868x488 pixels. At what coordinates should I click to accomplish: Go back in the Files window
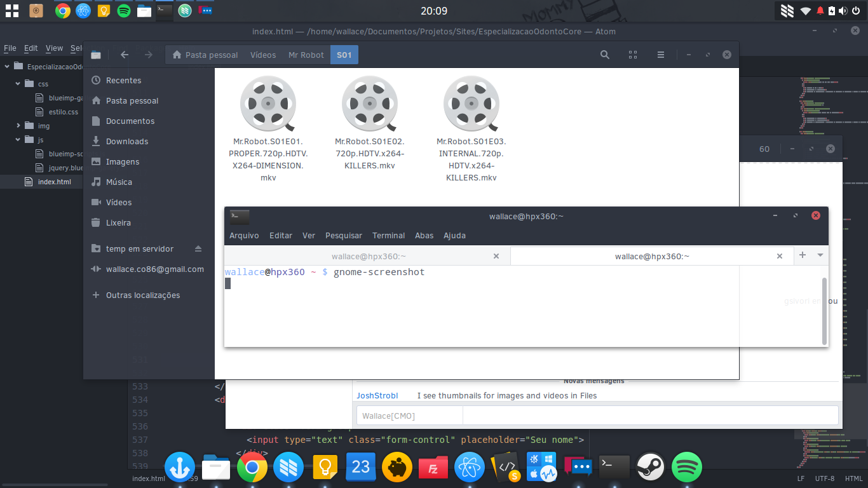click(x=125, y=55)
